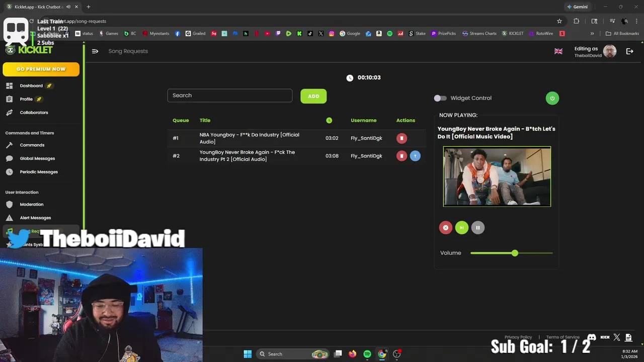Open the Terms of Service link
This screenshot has height=362, width=644.
(x=563, y=337)
